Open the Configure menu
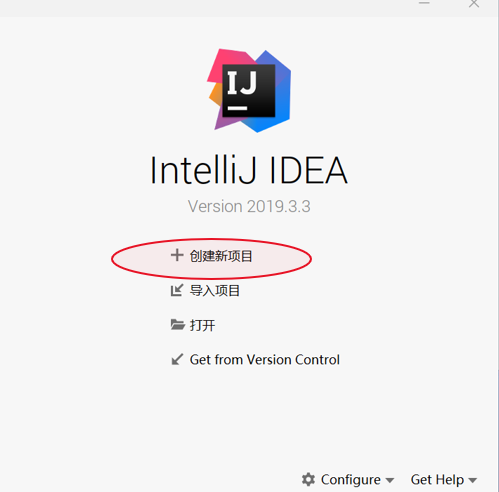 click(x=348, y=480)
